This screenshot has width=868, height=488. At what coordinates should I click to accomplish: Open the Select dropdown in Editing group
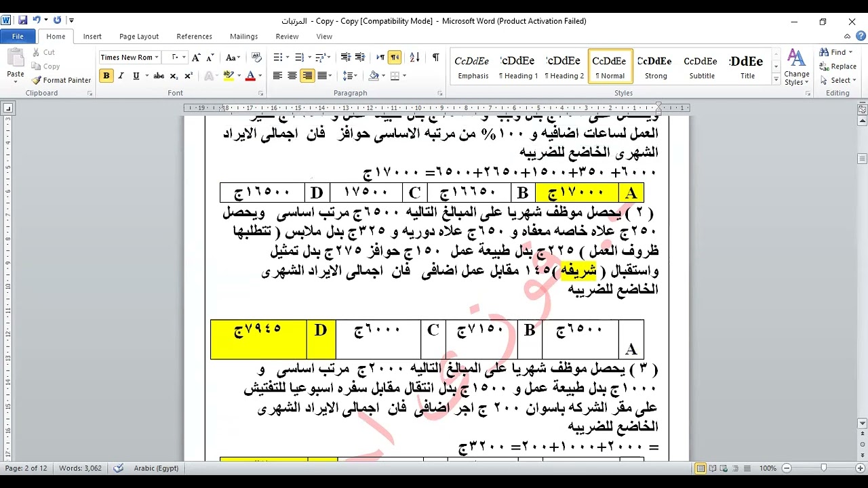click(838, 80)
